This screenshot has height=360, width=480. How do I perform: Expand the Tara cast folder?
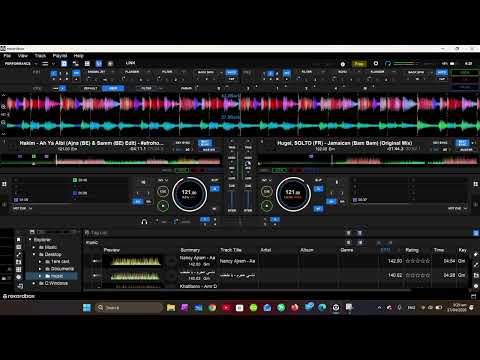pos(40,261)
